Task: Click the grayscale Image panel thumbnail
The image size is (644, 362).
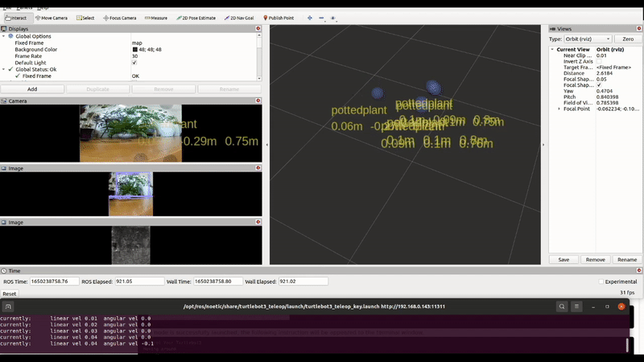Action: pyautogui.click(x=130, y=245)
